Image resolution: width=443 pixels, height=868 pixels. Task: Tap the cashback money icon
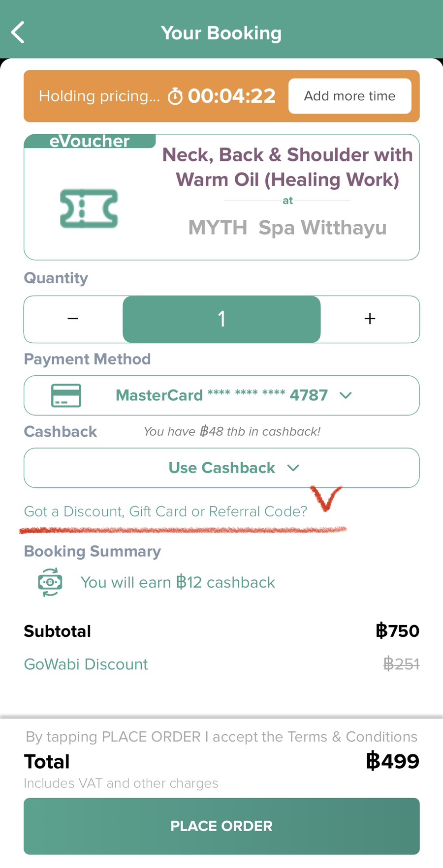pos(50,582)
